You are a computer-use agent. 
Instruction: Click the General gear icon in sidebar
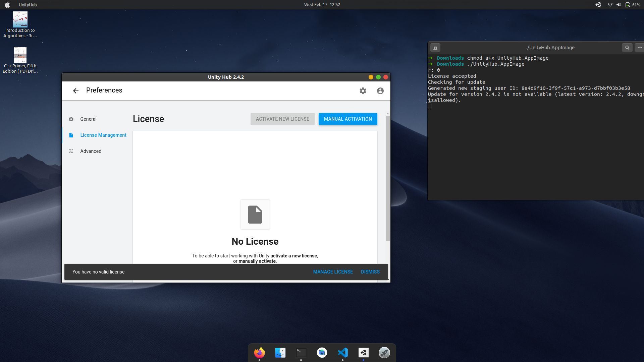pos(71,119)
